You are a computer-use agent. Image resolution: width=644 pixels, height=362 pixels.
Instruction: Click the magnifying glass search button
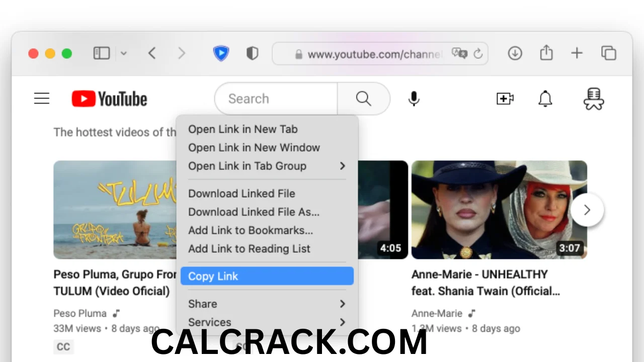[363, 99]
